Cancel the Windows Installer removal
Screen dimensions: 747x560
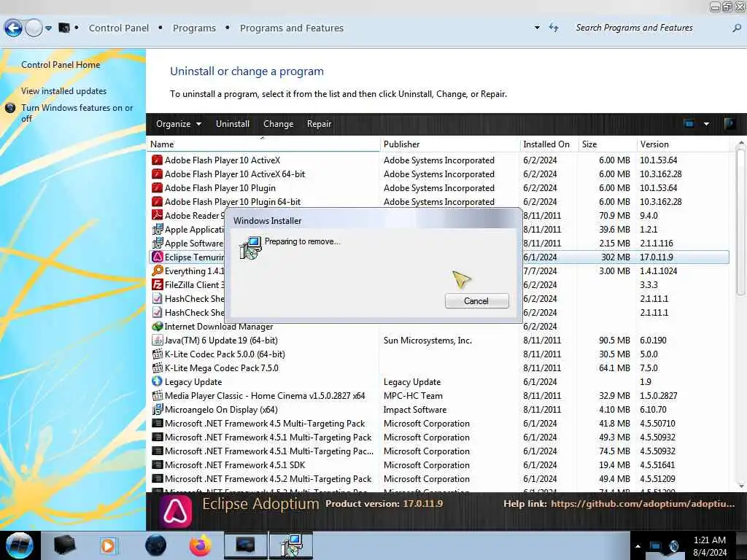pyautogui.click(x=476, y=301)
